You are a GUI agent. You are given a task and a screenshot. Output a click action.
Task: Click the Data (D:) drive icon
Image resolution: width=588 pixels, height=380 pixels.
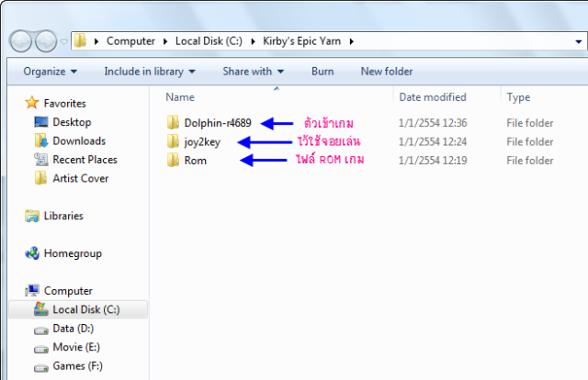pyautogui.click(x=40, y=330)
